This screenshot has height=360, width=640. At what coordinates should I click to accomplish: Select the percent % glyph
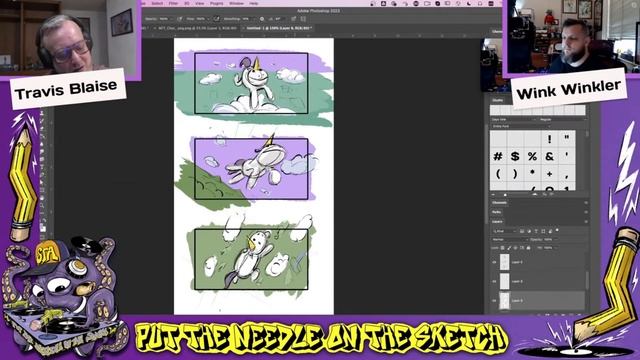point(532,156)
